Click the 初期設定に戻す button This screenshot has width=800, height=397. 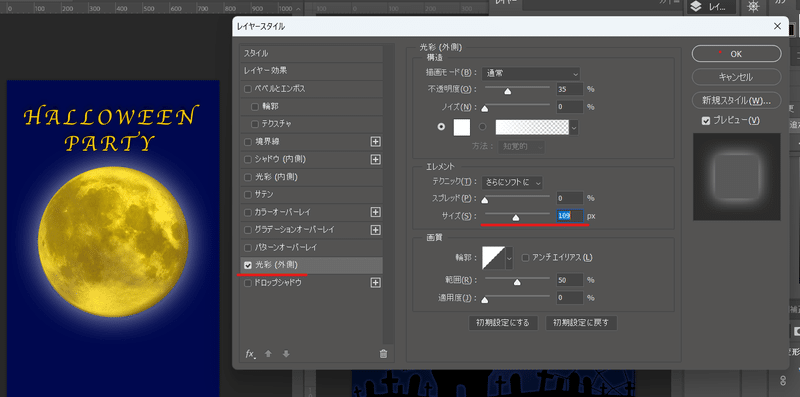[581, 323]
